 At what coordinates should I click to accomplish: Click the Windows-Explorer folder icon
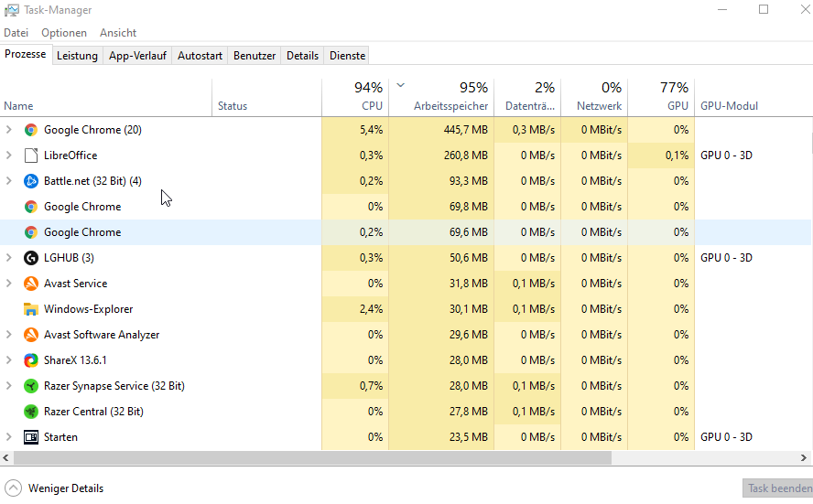31,309
